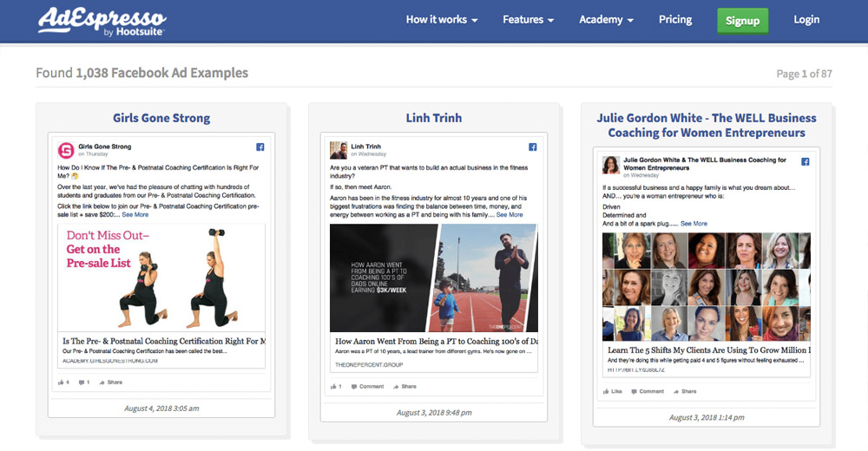Image resolution: width=868 pixels, height=451 pixels.
Task: Click Found 1,038 Facebook Ad Examples heading
Action: point(141,73)
